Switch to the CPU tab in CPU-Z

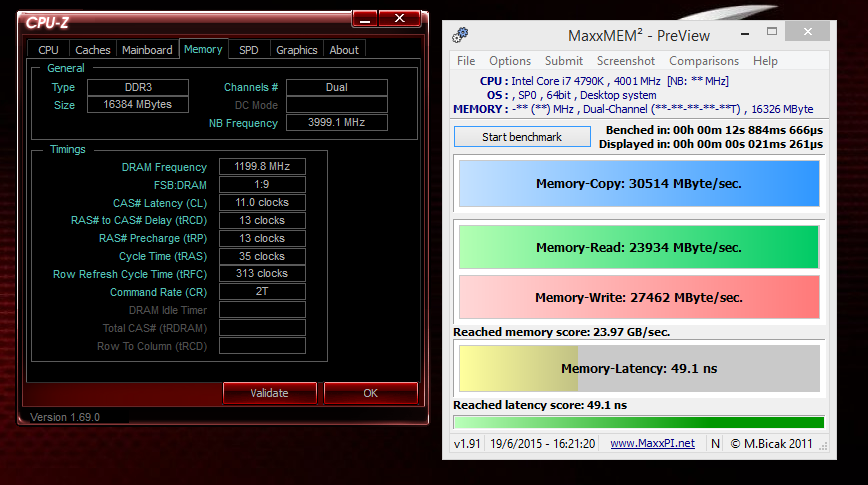[x=48, y=50]
